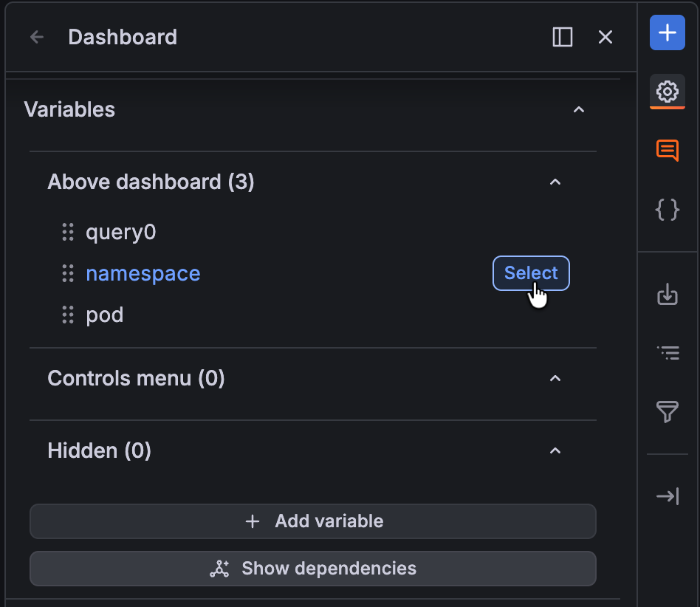Click the Above dashboard (3) heading
The width and height of the screenshot is (700, 607).
[151, 182]
